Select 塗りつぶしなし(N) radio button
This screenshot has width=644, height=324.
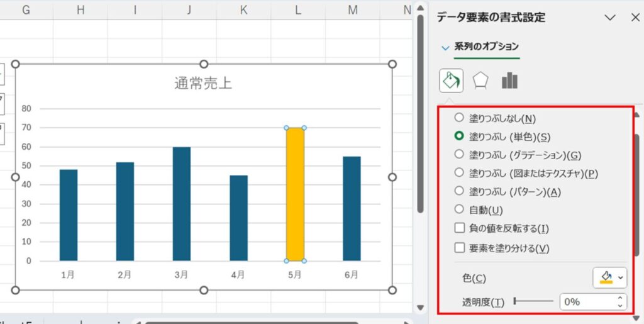pos(459,118)
